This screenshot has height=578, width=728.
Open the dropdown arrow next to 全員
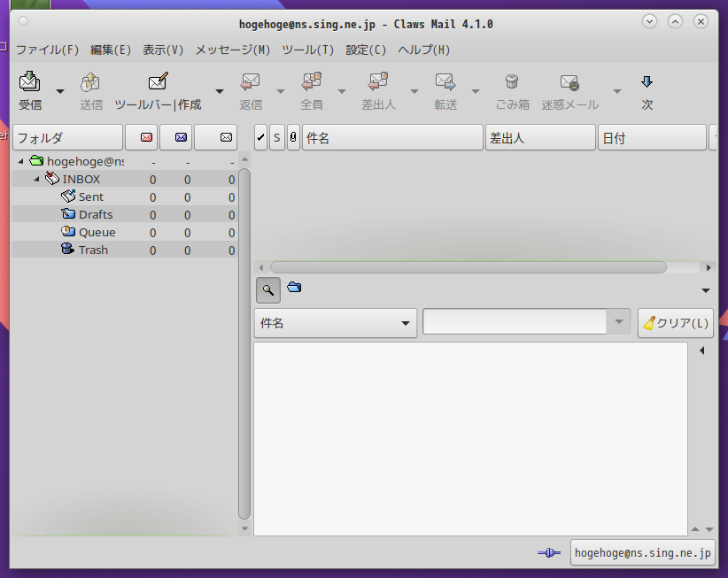342,91
